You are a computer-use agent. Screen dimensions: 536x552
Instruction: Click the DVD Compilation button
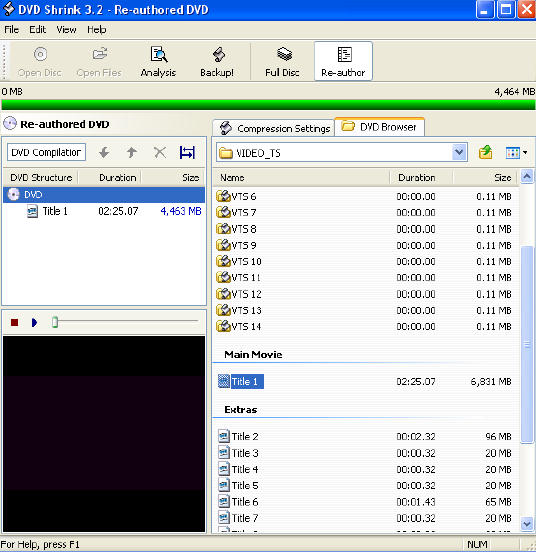[x=46, y=152]
